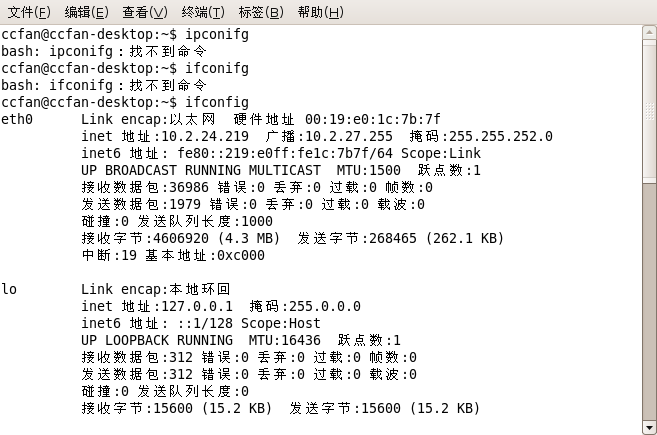Click the scrollbar up arrow
The height and width of the screenshot is (435, 657).
click(649, 33)
